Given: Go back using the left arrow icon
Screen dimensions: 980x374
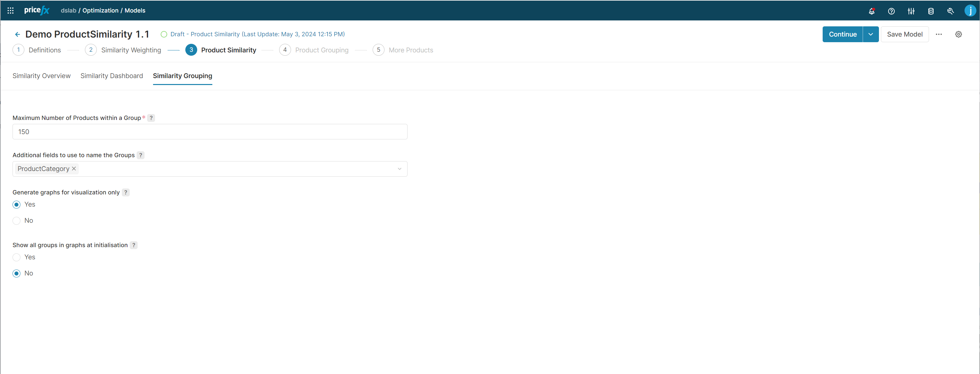Looking at the screenshot, I should click(x=17, y=35).
